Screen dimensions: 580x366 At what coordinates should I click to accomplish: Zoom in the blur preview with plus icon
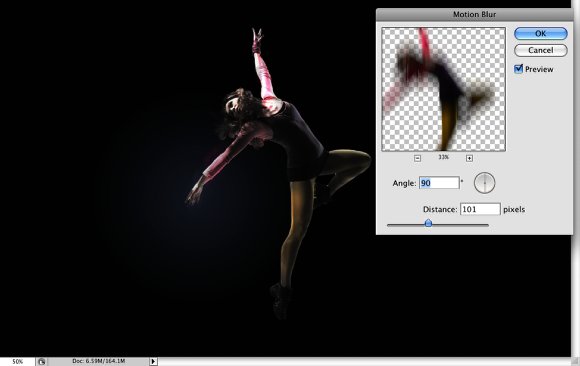pos(469,158)
